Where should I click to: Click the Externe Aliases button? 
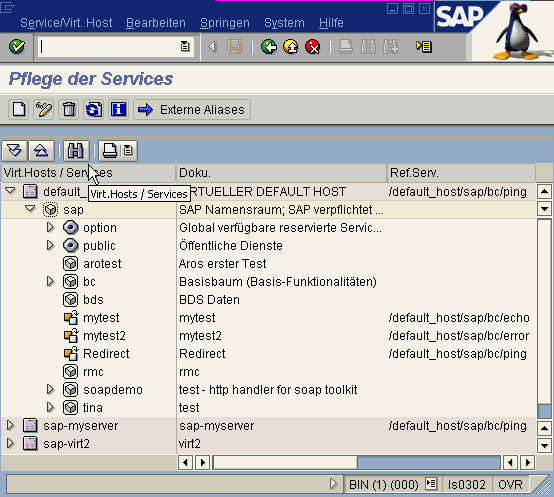click(x=192, y=110)
